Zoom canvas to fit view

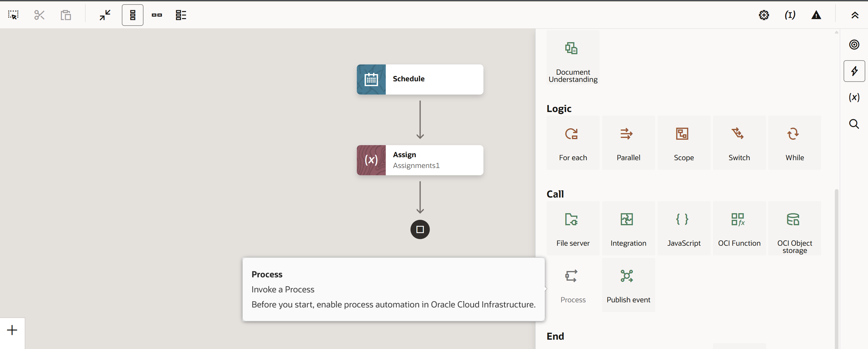(x=105, y=15)
